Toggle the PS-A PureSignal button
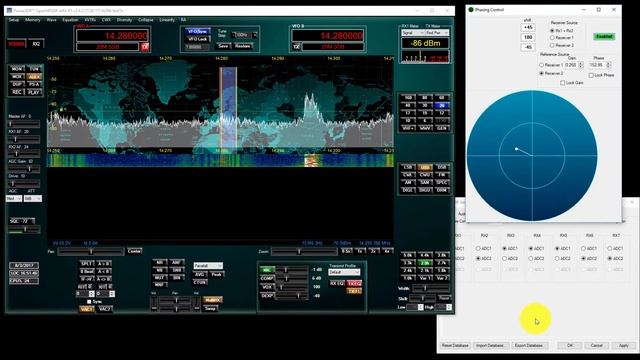 34,84
